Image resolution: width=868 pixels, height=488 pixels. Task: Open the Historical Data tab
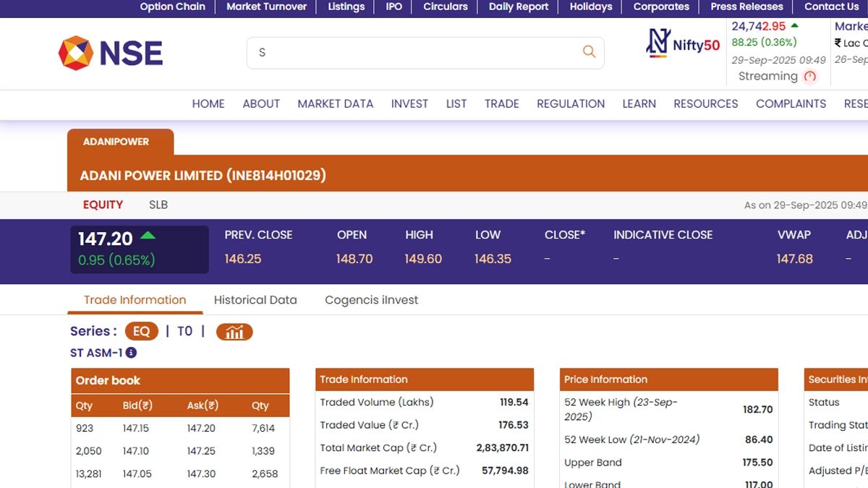255,300
